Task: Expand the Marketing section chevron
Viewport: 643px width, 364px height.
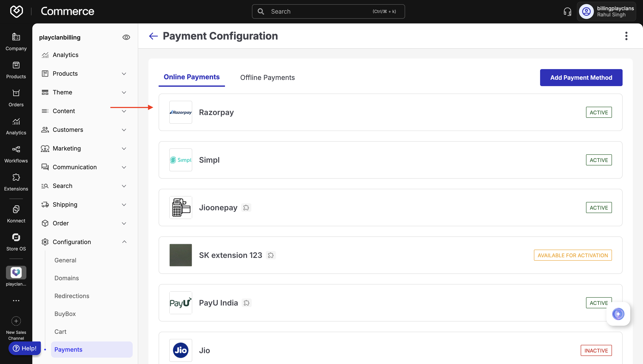Action: pyautogui.click(x=124, y=148)
